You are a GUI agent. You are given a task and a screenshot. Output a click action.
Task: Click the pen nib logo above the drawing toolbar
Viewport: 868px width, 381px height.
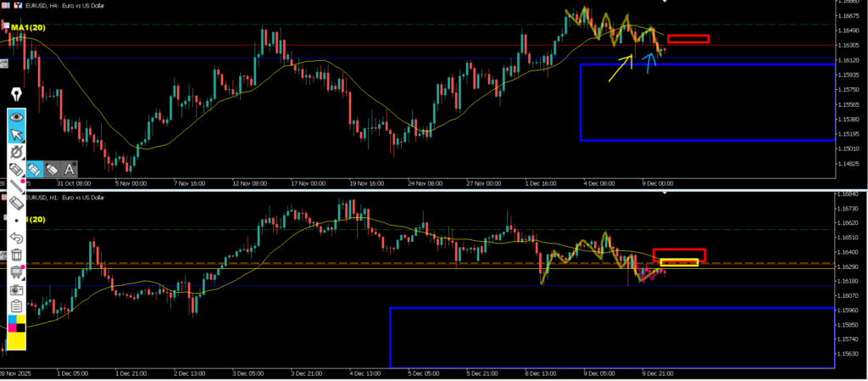17,96
